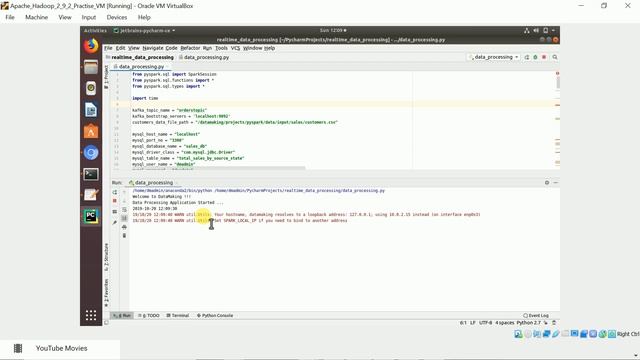Click the restore layout icon in Run panel

(115, 211)
